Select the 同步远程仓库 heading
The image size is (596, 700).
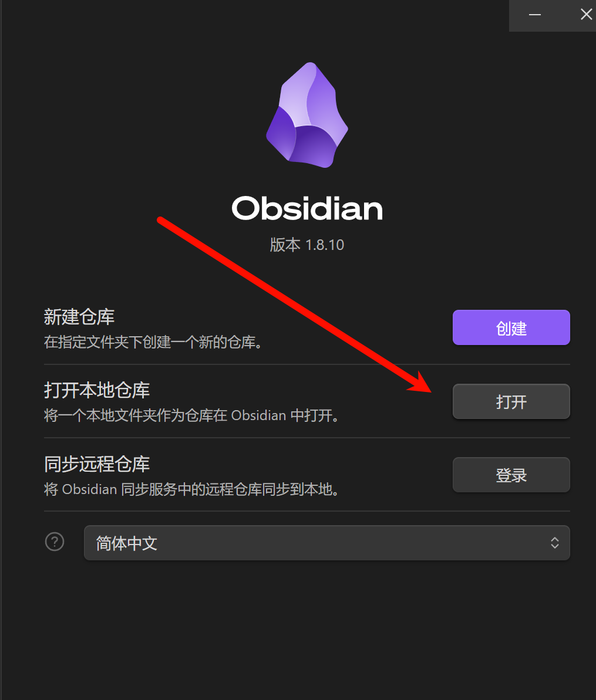[96, 464]
